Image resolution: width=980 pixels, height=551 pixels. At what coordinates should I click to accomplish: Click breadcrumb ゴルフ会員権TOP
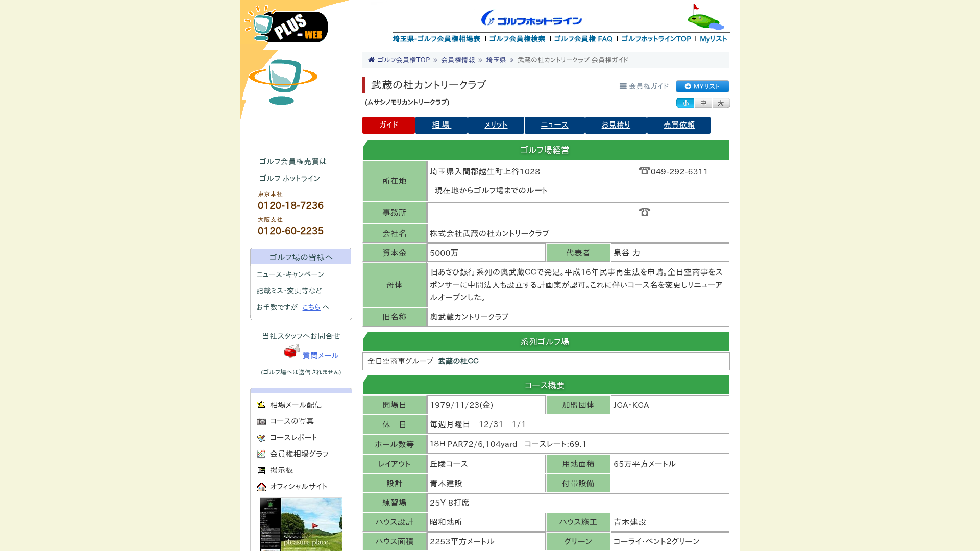coord(403,60)
